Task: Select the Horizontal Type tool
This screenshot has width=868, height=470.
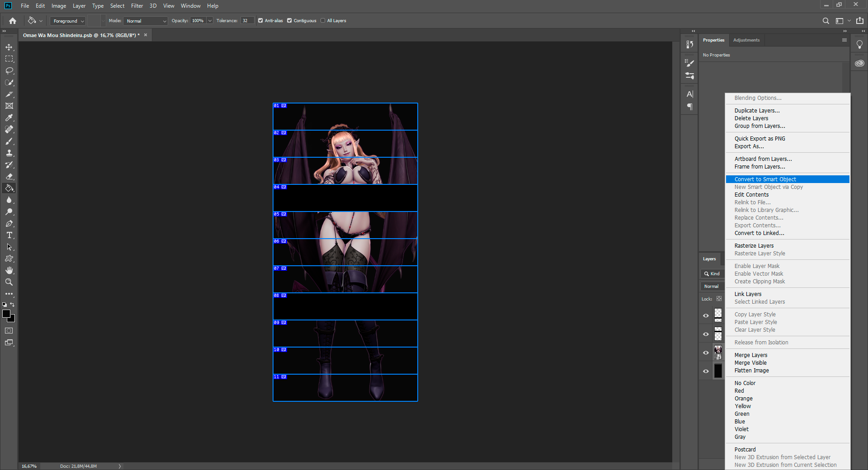Action: [x=9, y=235]
